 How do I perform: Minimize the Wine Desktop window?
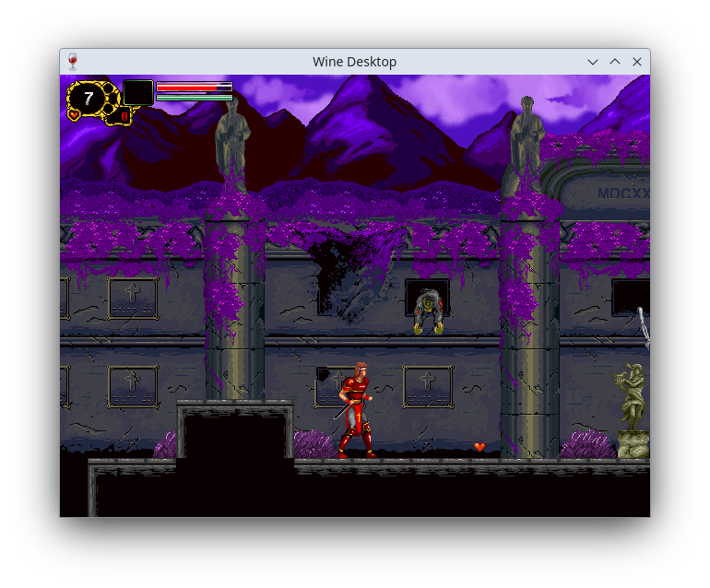593,62
